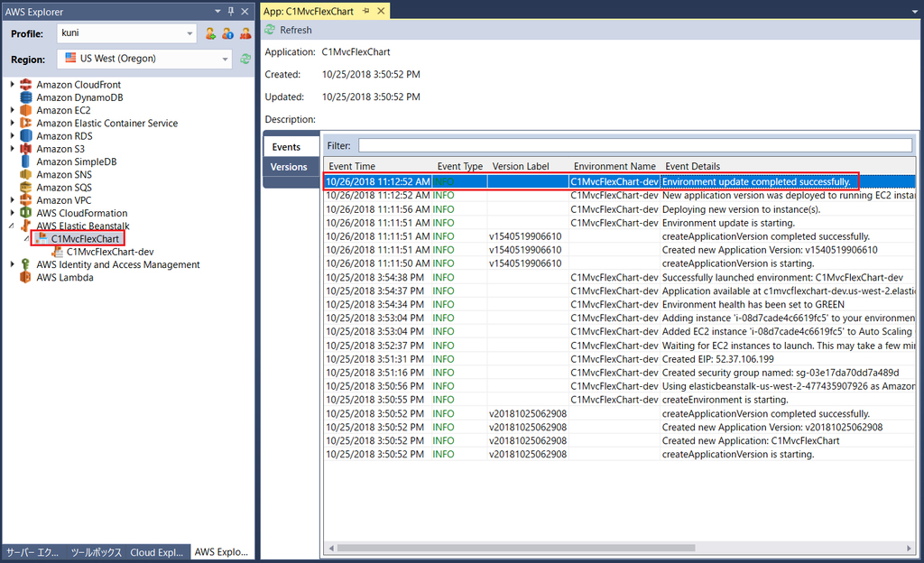Expand the Amazon Elastic Container Service node

(12, 123)
